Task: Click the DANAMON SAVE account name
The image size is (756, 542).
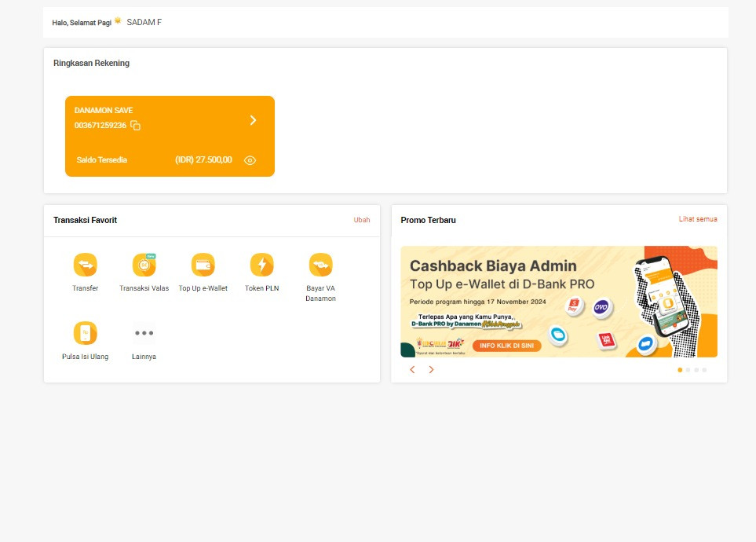Action: click(104, 110)
